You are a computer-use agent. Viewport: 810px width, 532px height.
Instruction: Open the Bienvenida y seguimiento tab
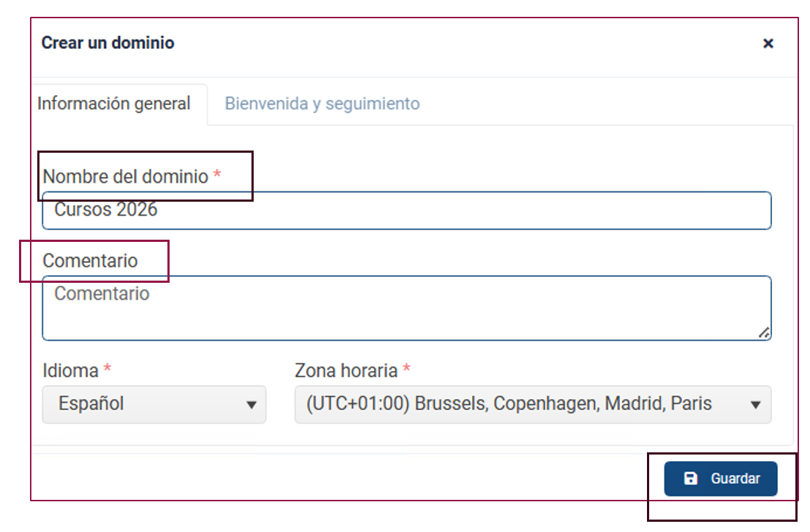click(322, 104)
